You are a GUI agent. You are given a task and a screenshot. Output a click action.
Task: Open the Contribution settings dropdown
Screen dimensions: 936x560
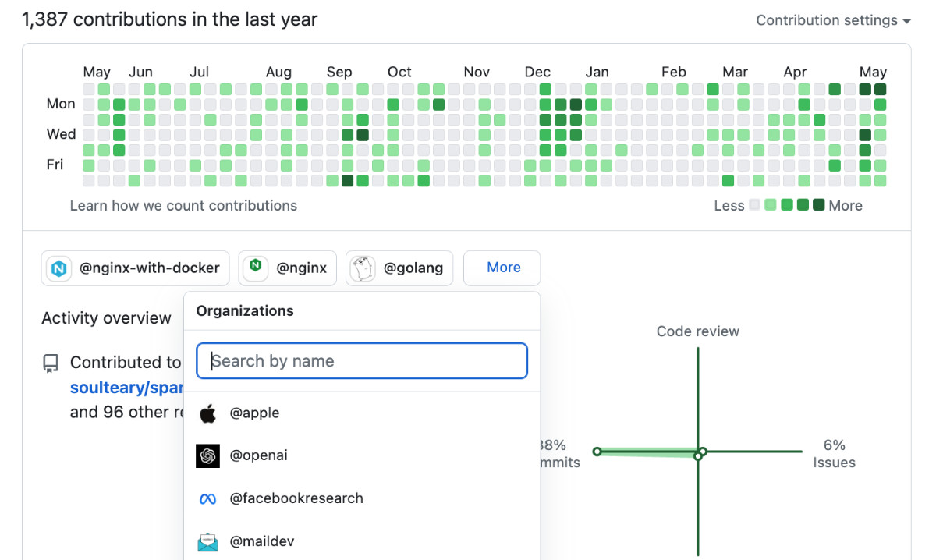(833, 20)
